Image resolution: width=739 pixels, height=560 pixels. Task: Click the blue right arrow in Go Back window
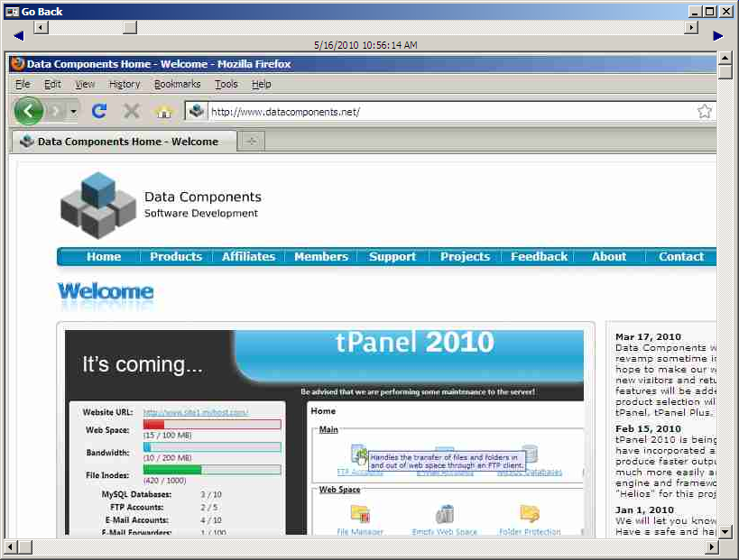718,36
